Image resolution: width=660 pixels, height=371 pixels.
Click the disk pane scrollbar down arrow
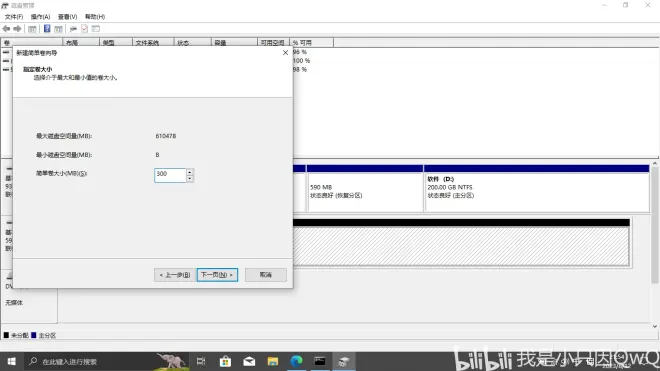click(x=655, y=326)
